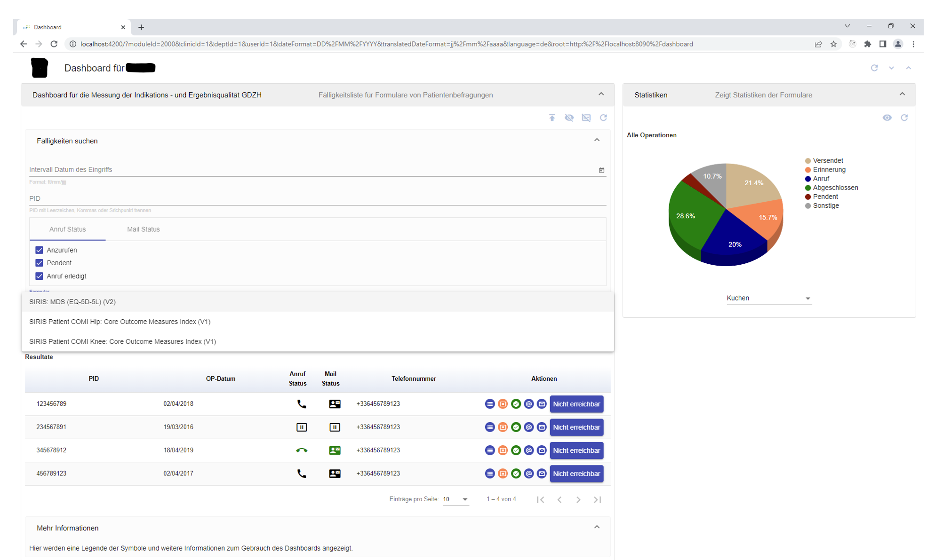The image size is (935, 560).
Task: Toggle the eye icon in the Statistiken panel
Action: (x=887, y=118)
